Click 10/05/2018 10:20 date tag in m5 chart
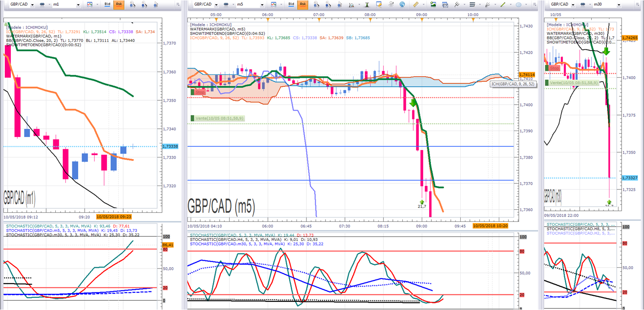 (x=491, y=226)
